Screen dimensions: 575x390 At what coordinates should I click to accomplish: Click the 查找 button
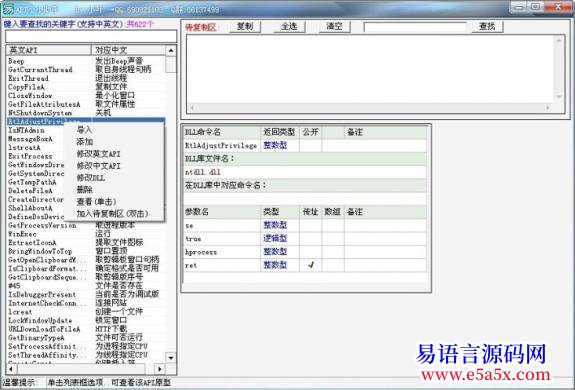(487, 26)
